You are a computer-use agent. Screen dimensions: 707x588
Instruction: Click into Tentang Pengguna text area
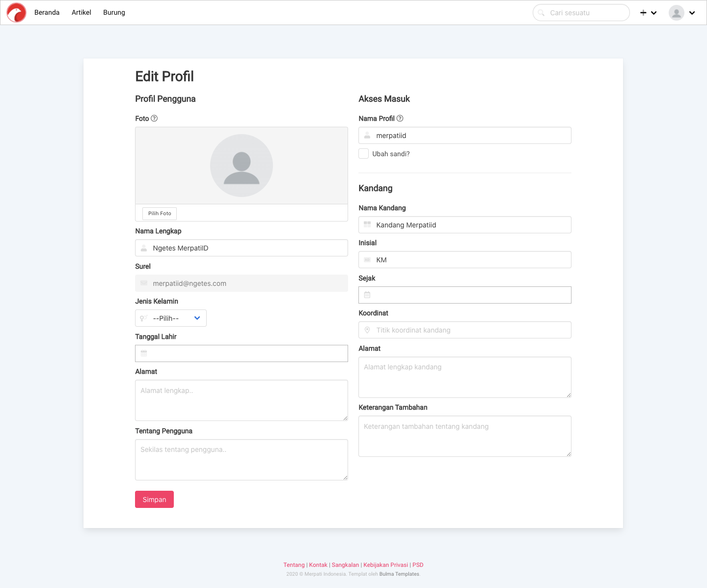click(241, 460)
